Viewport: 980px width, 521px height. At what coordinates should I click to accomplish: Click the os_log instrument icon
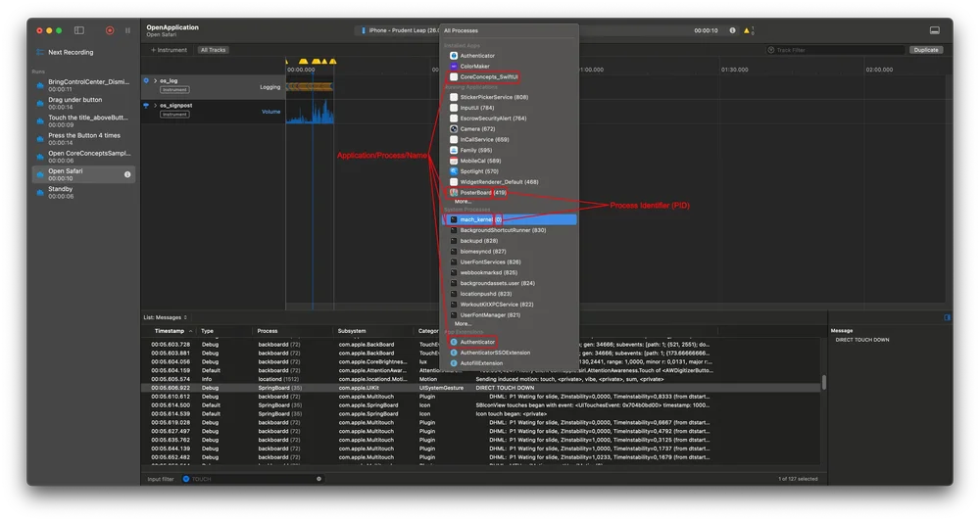click(x=146, y=80)
